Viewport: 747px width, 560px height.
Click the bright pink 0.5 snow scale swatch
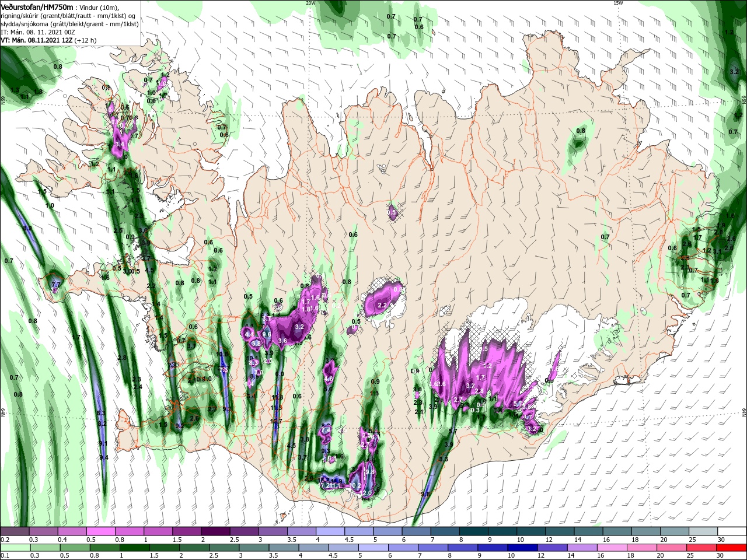100,531
